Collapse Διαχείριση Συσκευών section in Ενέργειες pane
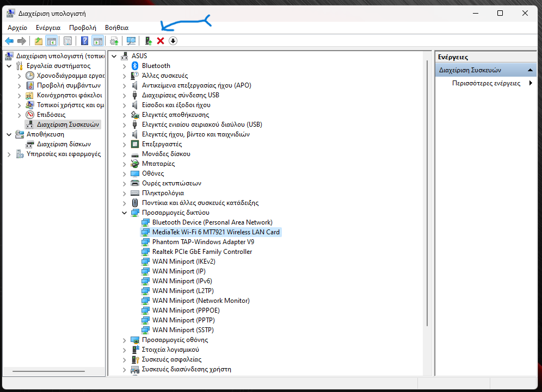The image size is (542, 392). [x=530, y=70]
